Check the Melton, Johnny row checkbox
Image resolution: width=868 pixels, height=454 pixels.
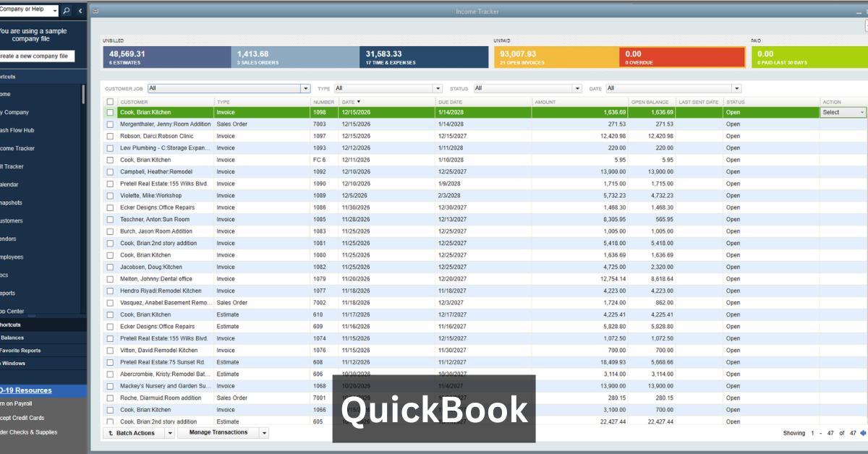click(x=110, y=279)
